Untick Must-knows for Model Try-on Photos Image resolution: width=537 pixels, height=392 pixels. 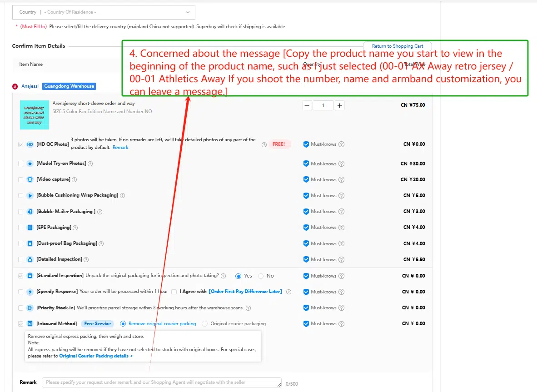[306, 164]
